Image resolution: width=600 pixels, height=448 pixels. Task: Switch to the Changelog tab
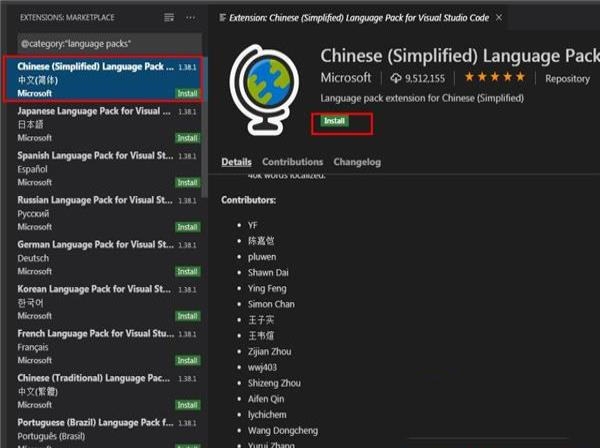click(358, 162)
